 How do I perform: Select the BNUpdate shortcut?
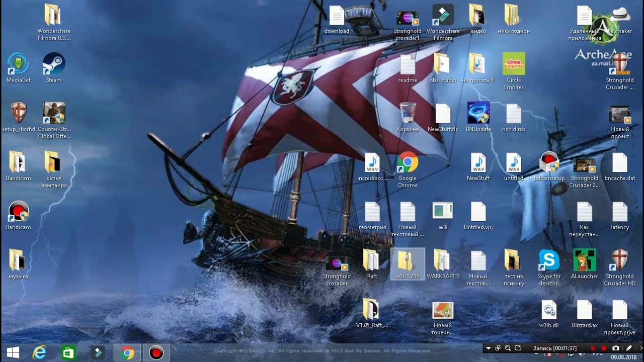pyautogui.click(x=478, y=117)
